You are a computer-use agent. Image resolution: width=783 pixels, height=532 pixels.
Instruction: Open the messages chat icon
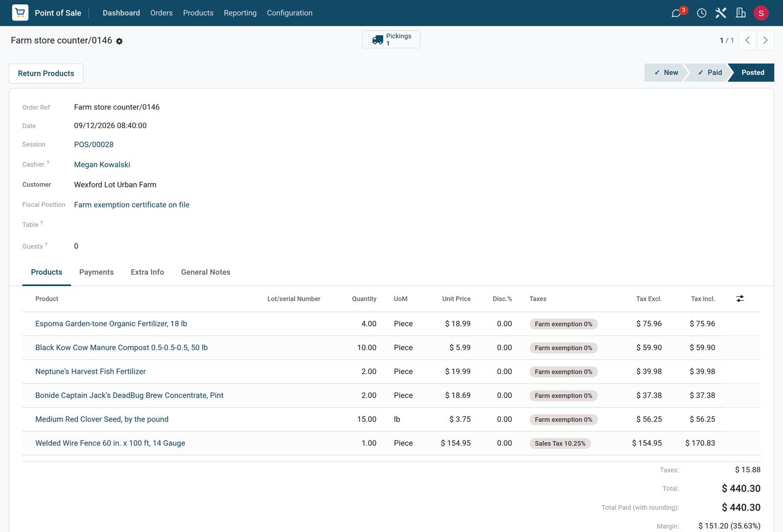pyautogui.click(x=676, y=13)
